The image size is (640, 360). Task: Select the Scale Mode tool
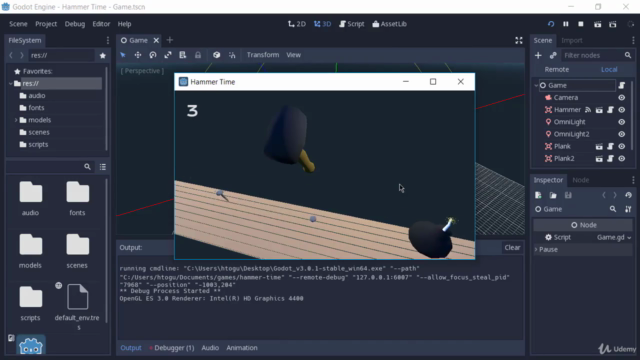pos(168,55)
